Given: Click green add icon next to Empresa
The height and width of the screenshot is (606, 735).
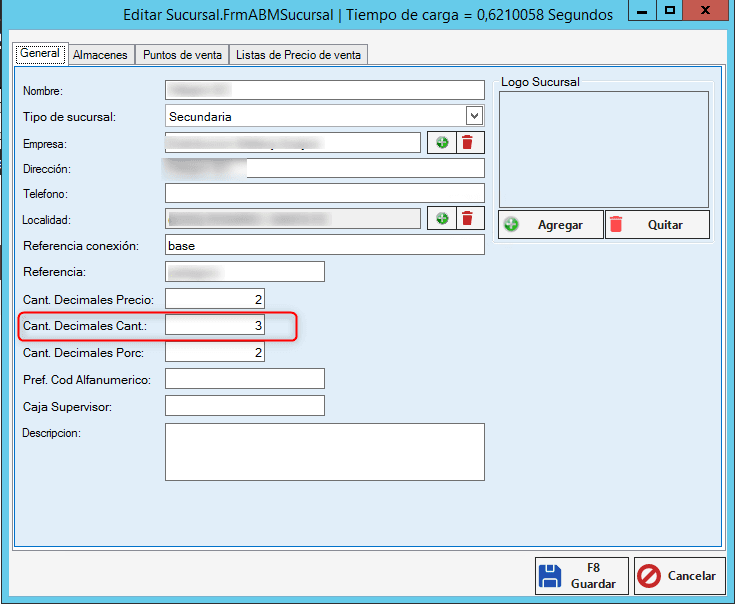Looking at the screenshot, I should tap(442, 143).
